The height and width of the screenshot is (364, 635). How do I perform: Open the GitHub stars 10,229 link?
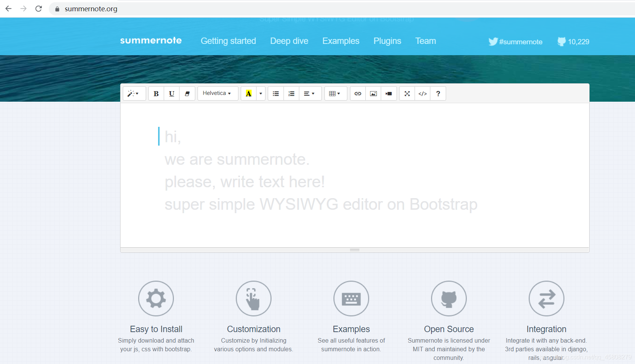click(x=573, y=42)
